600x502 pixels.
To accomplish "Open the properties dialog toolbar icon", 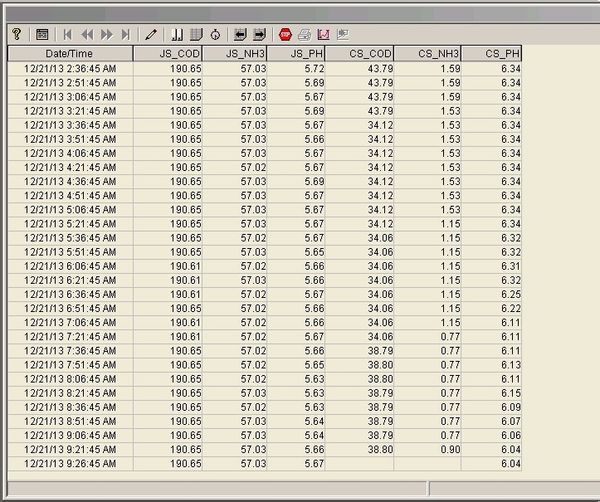I will point(42,34).
